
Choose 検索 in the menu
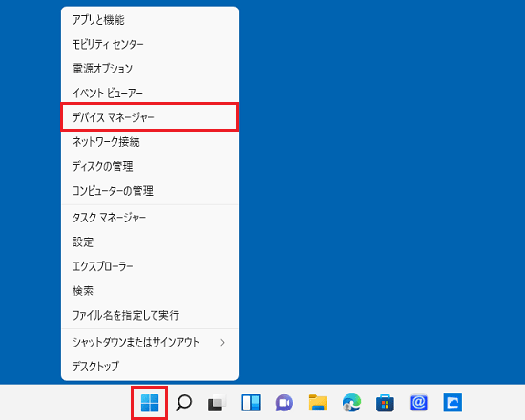[x=150, y=291]
